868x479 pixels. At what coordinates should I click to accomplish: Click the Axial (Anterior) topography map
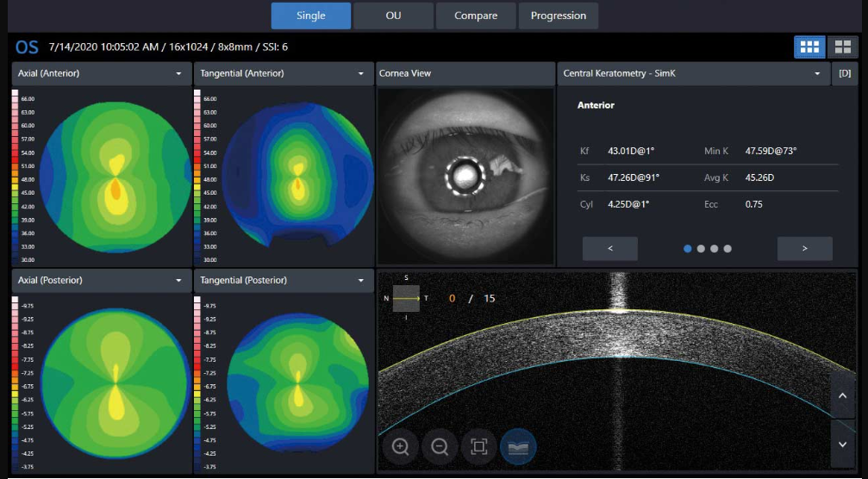pos(116,177)
